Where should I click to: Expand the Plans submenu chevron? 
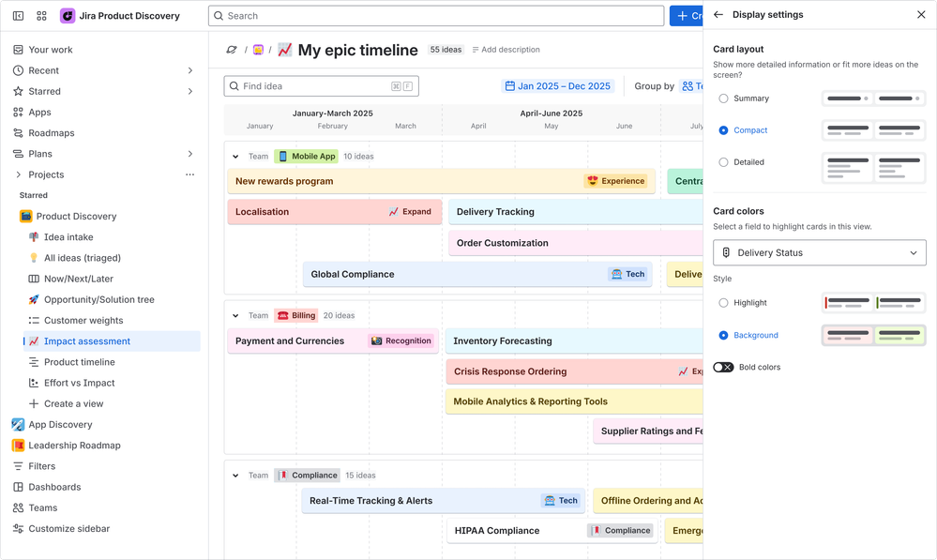190,154
